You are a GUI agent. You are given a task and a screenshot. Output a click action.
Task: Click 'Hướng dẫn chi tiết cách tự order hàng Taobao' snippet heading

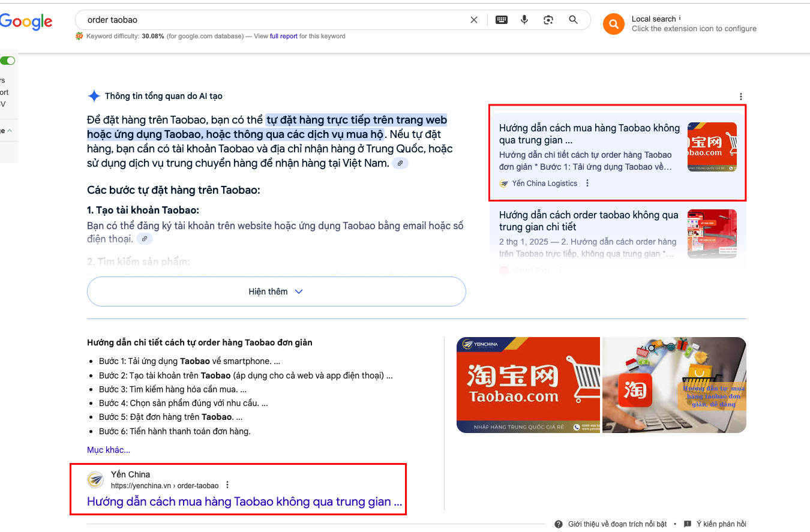click(200, 343)
